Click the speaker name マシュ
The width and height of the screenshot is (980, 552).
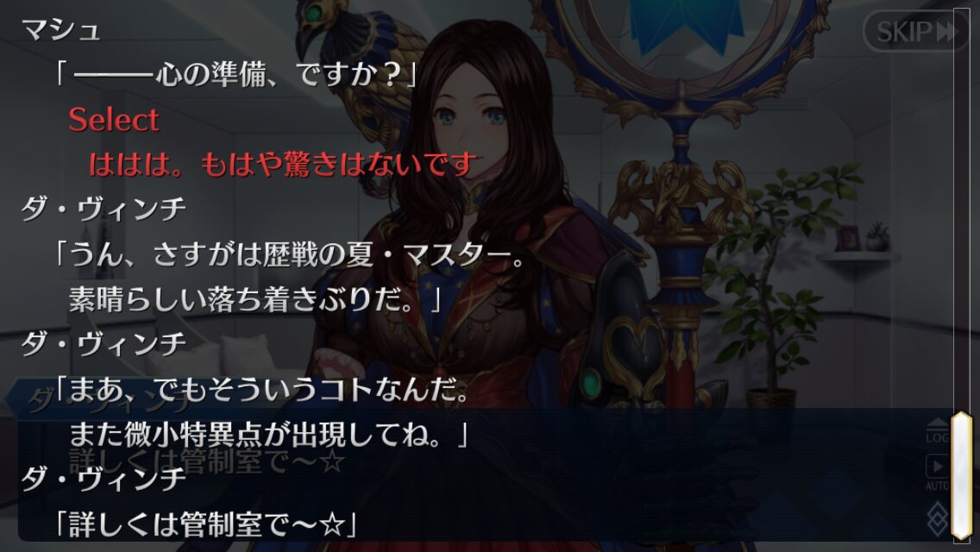(x=60, y=29)
